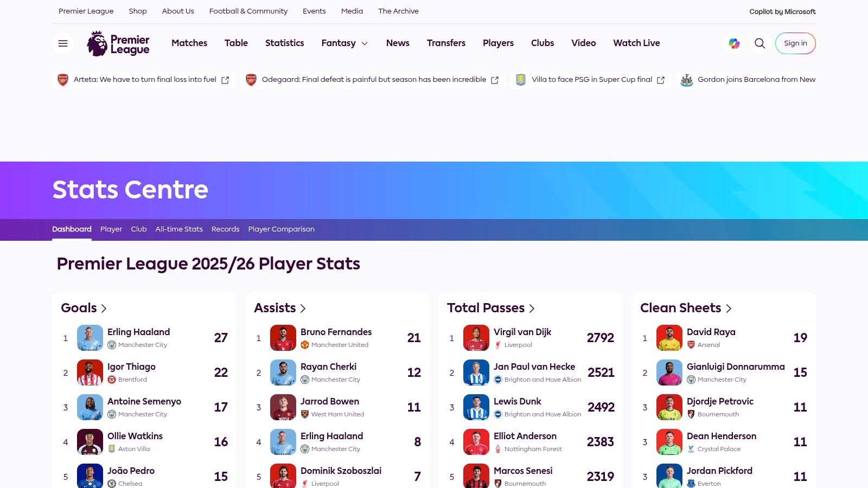868x488 pixels.
Task: Open the Player Comparison tab
Action: click(x=281, y=229)
